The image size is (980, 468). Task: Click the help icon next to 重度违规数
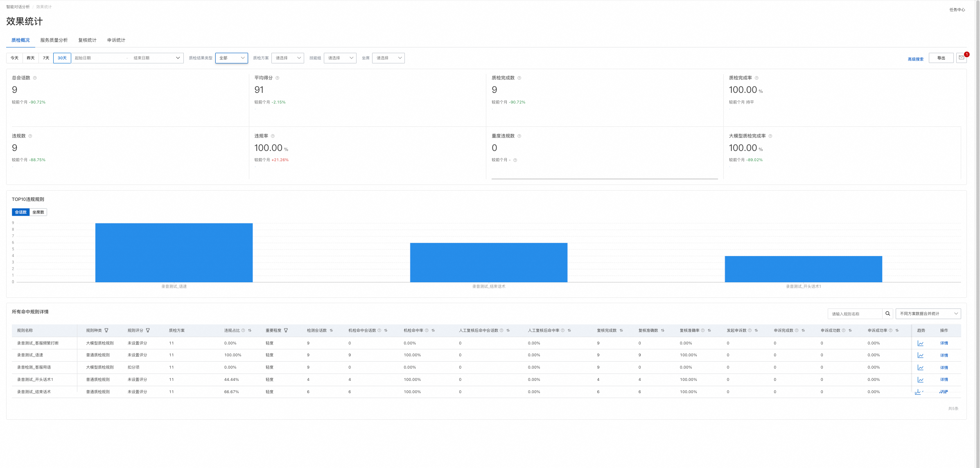pyautogui.click(x=519, y=136)
